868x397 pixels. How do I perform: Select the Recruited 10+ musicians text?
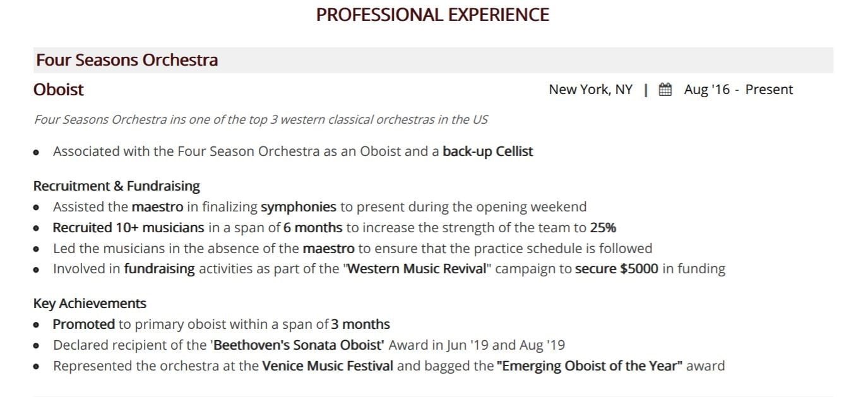(x=128, y=227)
